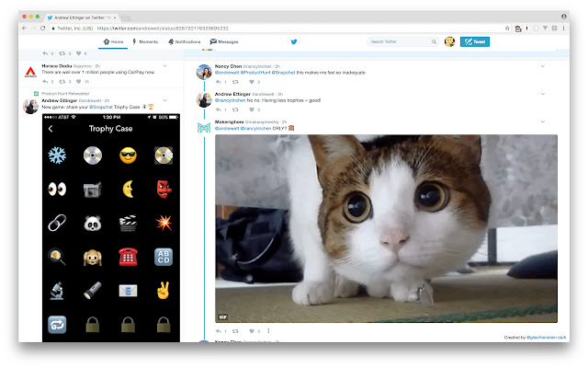Retweet Andrew Ettinger's less trophies tweet
The width and height of the screenshot is (588, 368).
point(235,109)
